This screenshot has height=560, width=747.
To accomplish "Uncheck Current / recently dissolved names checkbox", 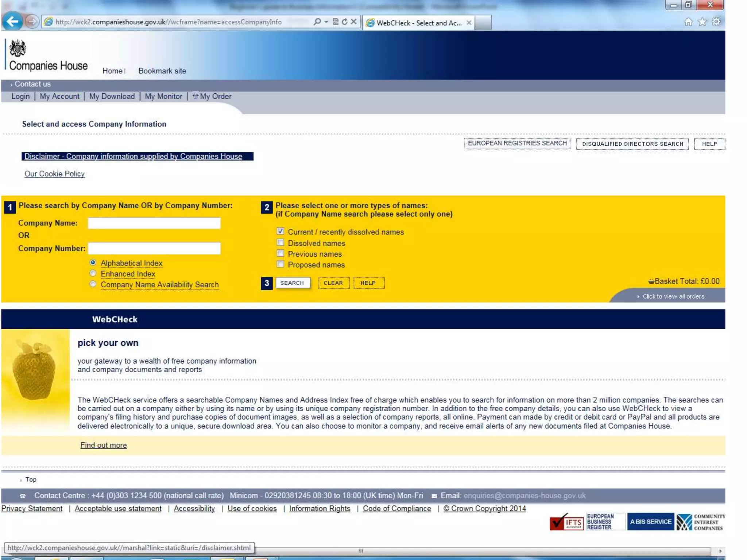I will [x=280, y=231].
